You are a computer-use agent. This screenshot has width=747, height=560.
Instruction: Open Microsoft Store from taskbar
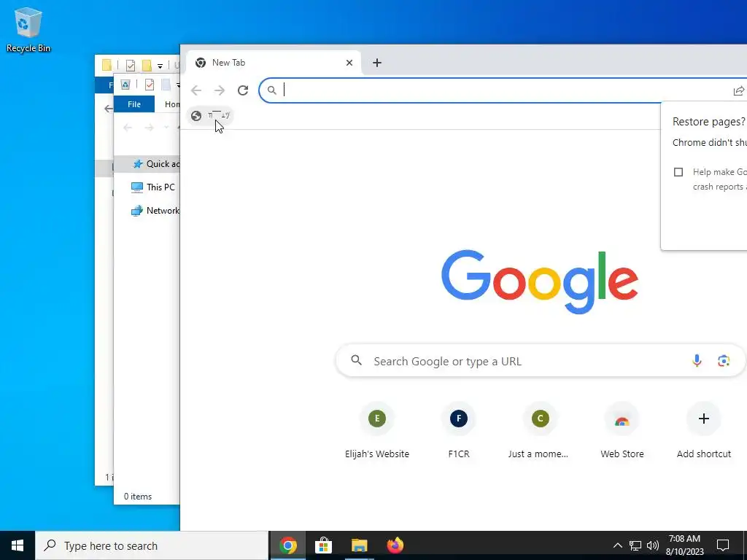coord(323,545)
